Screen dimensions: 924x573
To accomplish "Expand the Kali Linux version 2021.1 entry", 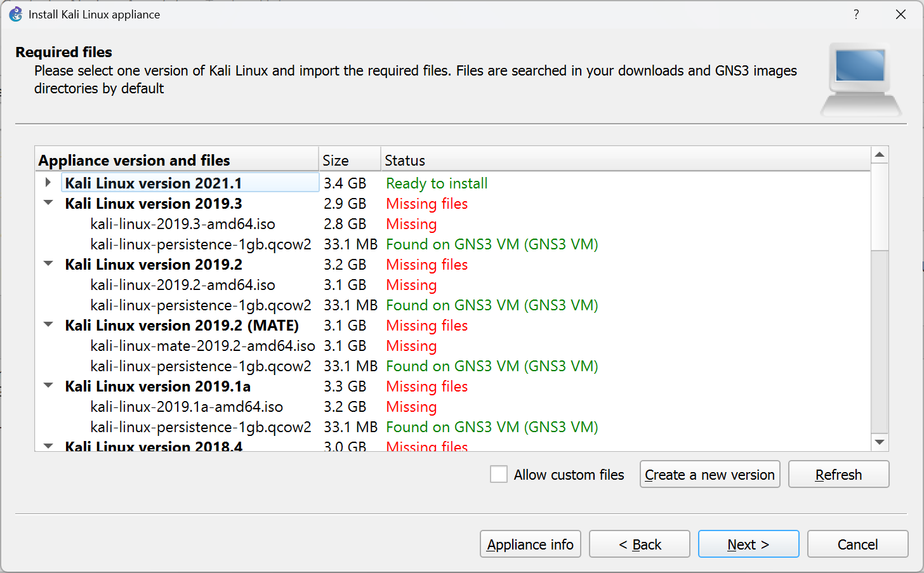I will tap(48, 183).
